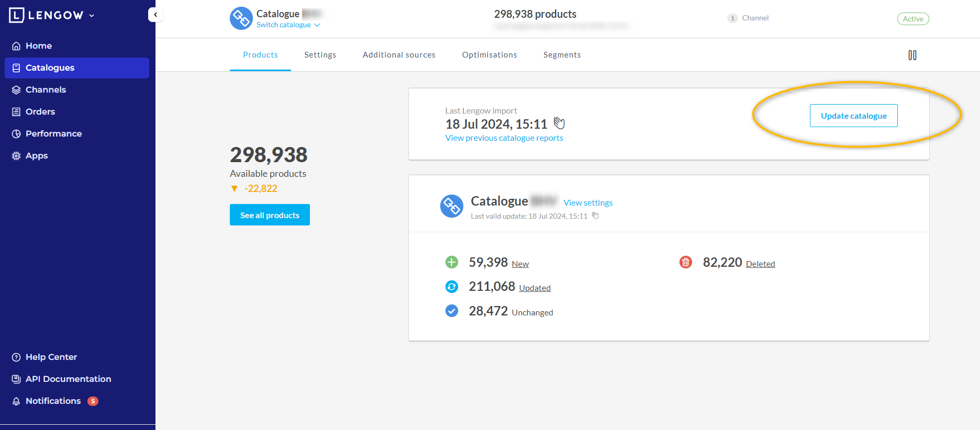
Task: Open the Help Center
Action: coord(51,357)
